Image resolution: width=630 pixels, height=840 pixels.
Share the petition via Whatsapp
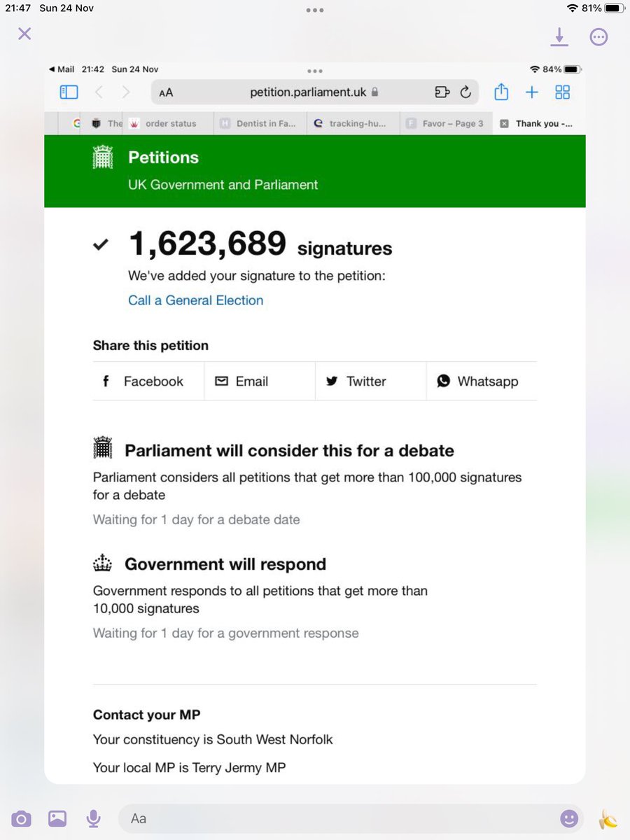pyautogui.click(x=477, y=381)
